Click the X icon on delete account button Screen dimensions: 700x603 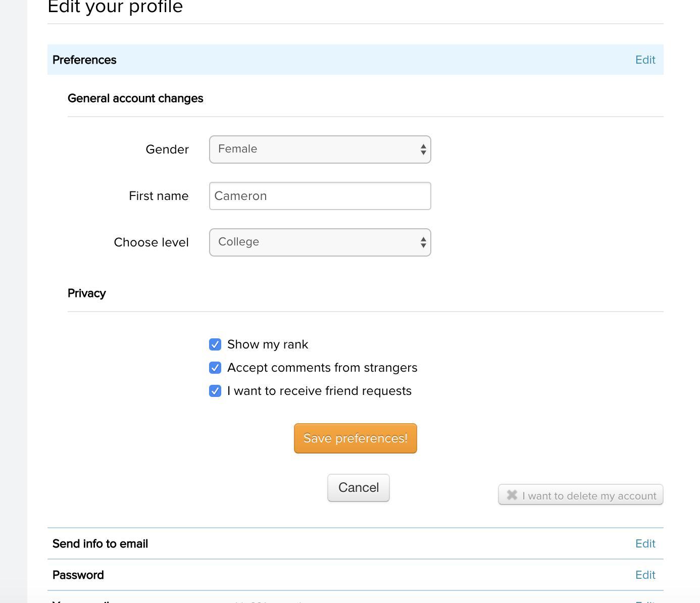click(512, 495)
